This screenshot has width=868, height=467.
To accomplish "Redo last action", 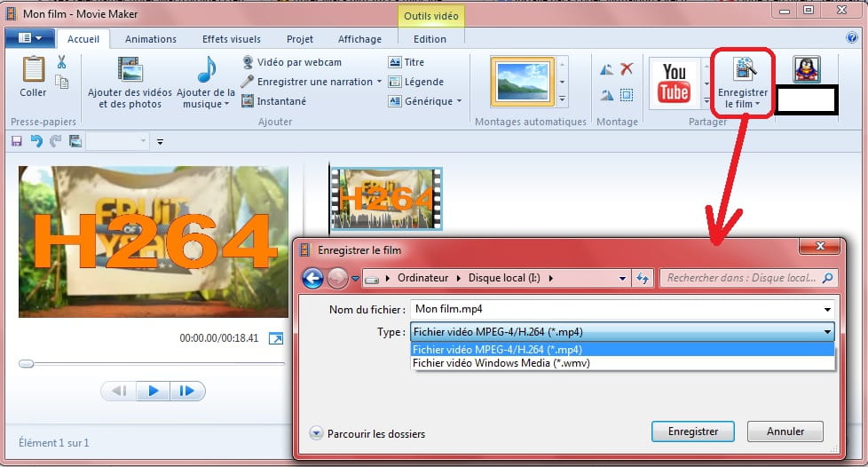I will coord(55,141).
